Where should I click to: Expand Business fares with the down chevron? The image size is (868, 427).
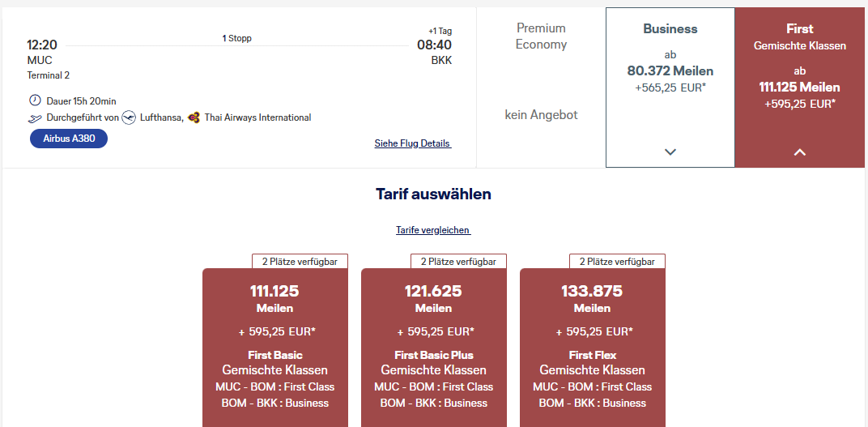click(x=670, y=152)
